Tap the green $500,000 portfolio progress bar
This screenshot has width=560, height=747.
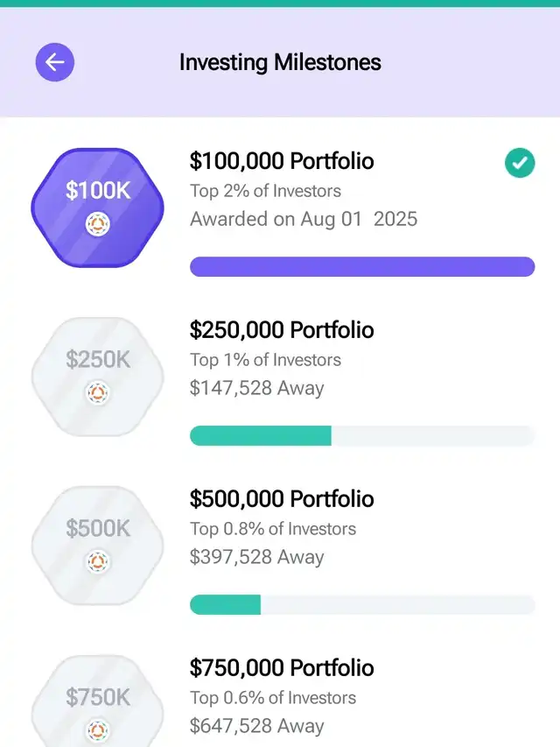pos(362,604)
